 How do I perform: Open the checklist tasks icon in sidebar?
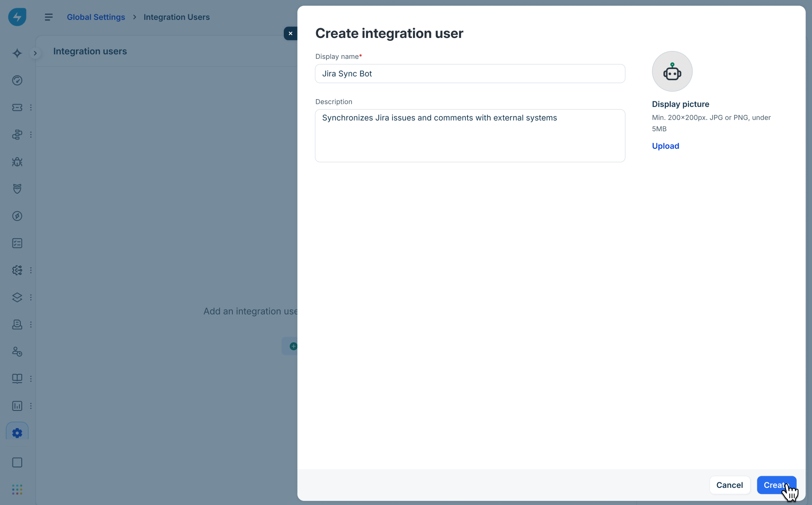[17, 243]
